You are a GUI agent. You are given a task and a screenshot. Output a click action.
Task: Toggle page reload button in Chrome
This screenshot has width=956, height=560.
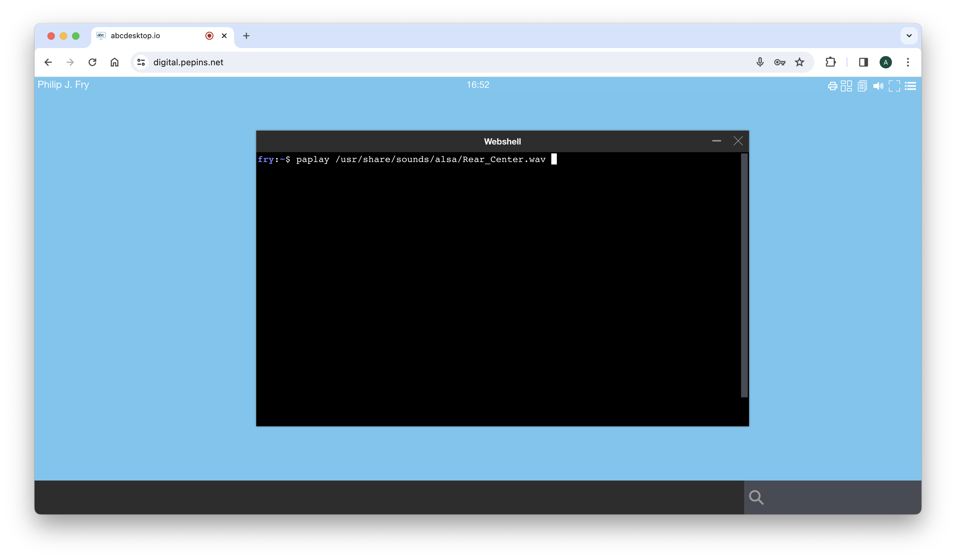(92, 62)
